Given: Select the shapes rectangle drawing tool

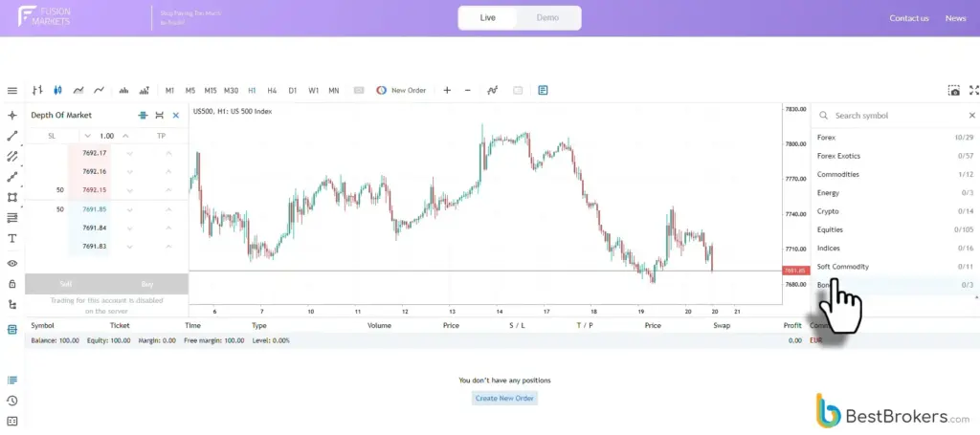Looking at the screenshot, I should click(11, 197).
